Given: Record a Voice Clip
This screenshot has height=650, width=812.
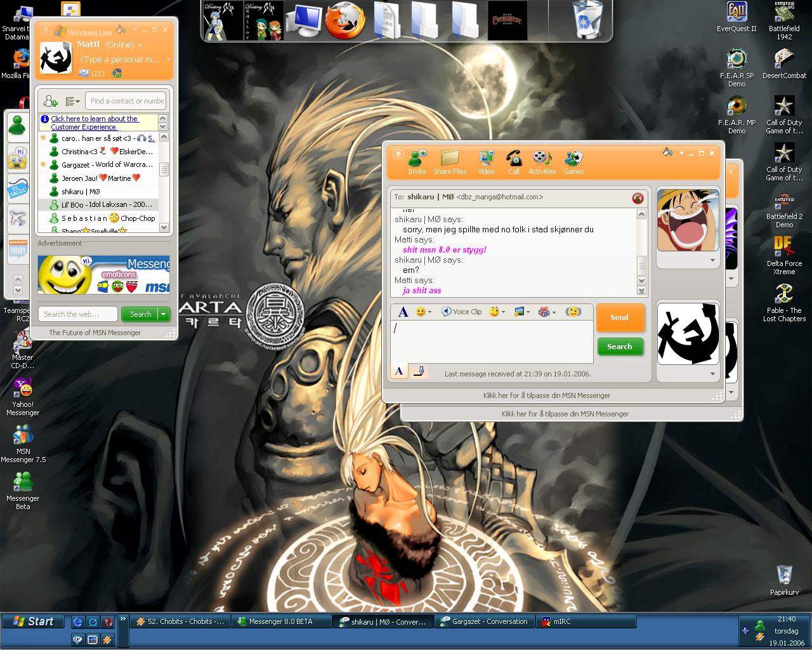Looking at the screenshot, I should 462,312.
